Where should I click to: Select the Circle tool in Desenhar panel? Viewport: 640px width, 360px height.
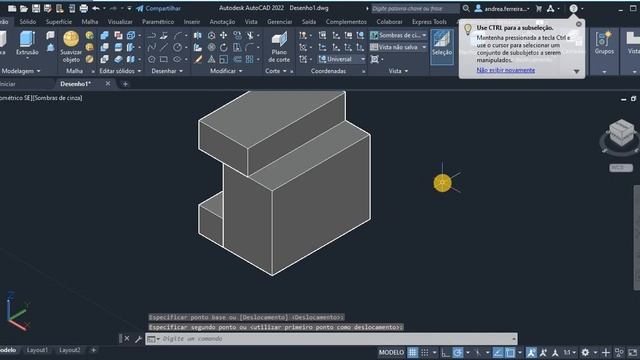click(x=177, y=47)
